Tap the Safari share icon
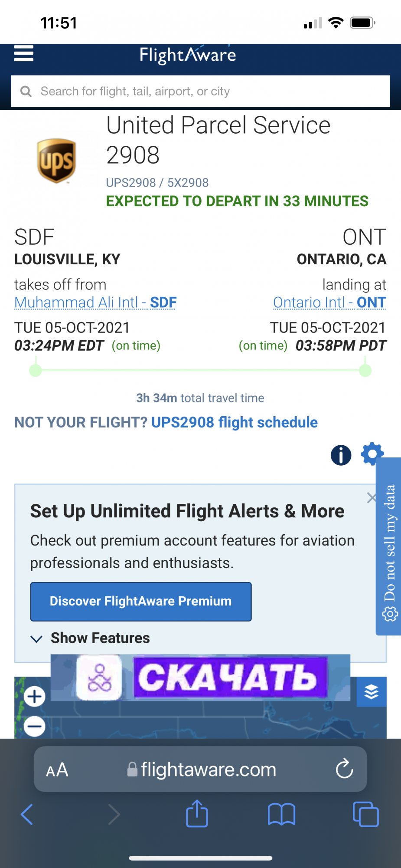This screenshot has width=401, height=868. [197, 814]
